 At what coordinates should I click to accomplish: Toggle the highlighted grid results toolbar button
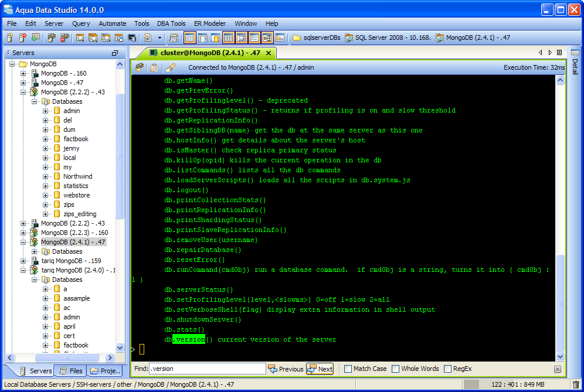228,38
